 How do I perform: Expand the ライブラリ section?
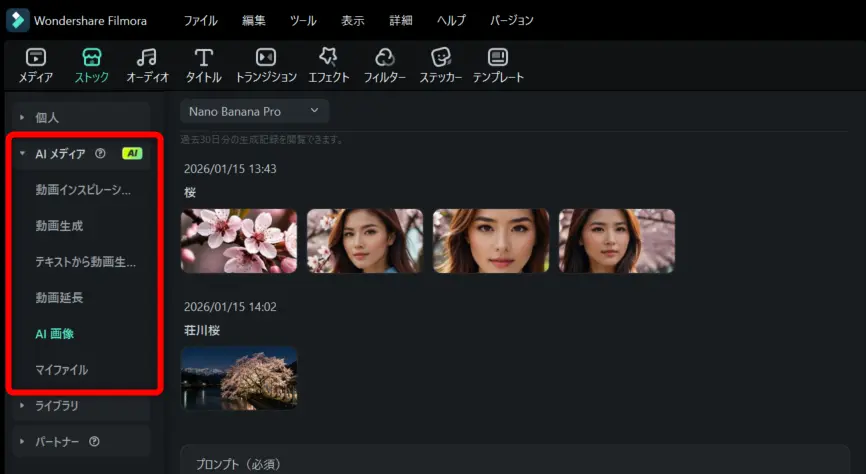click(81, 405)
